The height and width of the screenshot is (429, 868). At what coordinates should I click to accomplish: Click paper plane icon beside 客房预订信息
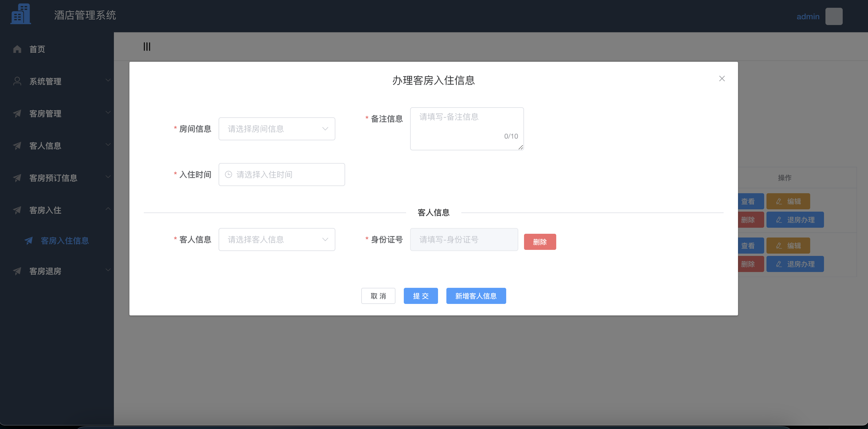click(x=17, y=178)
